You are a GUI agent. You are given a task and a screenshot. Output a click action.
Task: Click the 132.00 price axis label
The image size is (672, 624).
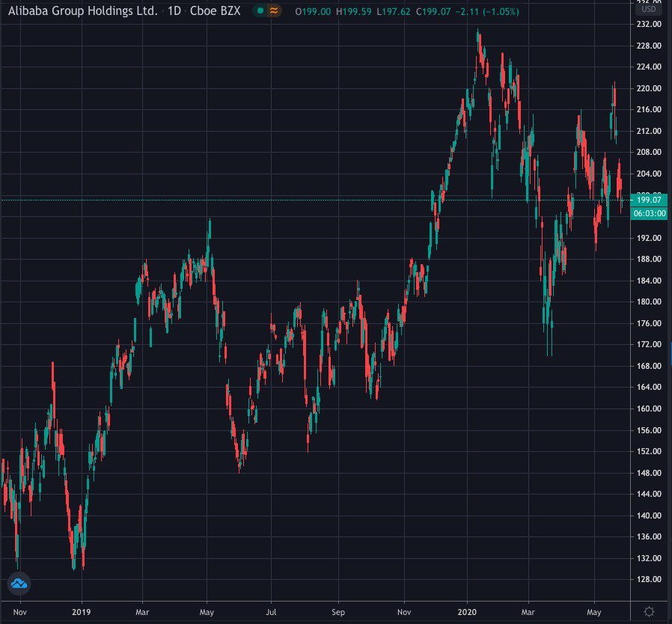[649, 557]
